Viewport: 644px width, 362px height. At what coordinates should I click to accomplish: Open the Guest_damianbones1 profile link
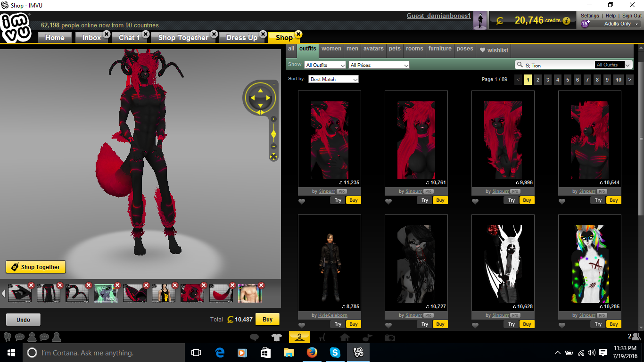pos(439,16)
